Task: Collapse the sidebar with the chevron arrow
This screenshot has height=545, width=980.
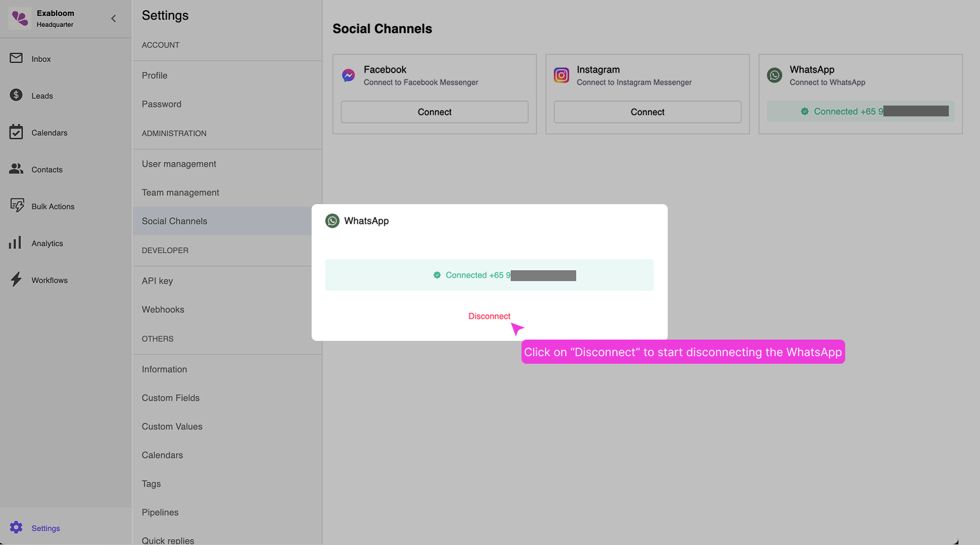Action: 114,18
